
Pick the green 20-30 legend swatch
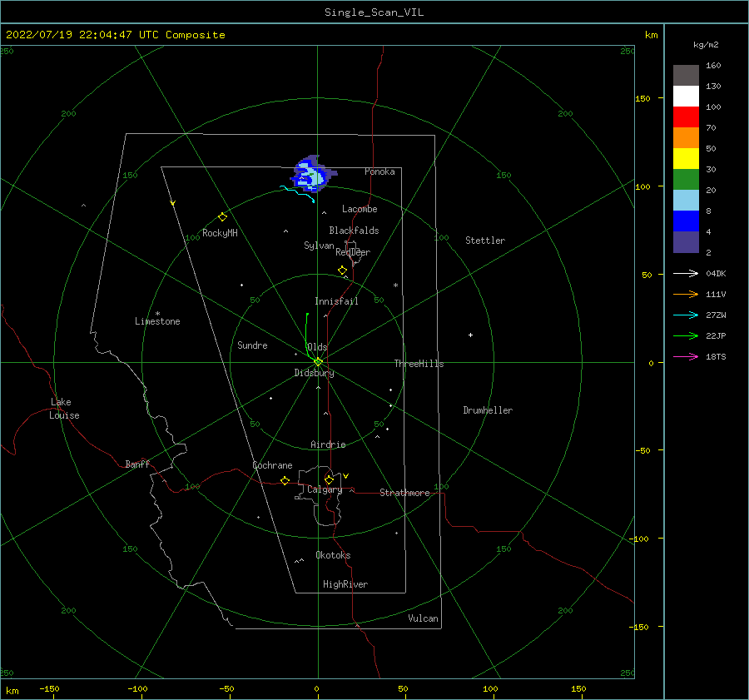point(686,180)
